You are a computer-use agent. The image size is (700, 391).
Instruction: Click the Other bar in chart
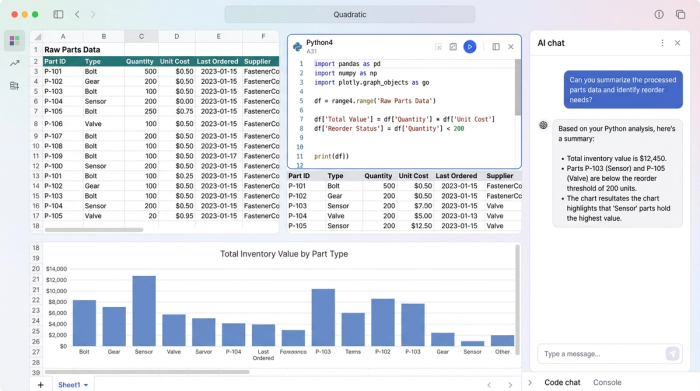(502, 340)
